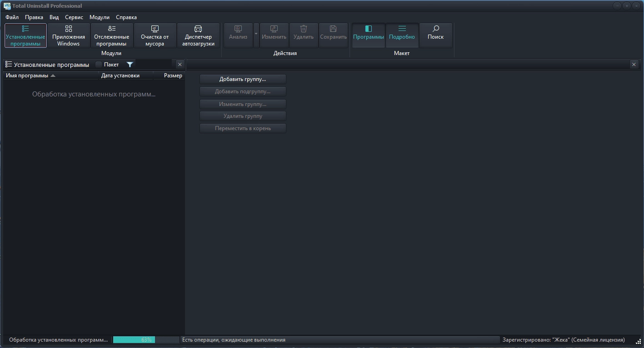Toggle the Подробно layout view
Image resolution: width=644 pixels, height=348 pixels.
[402, 35]
